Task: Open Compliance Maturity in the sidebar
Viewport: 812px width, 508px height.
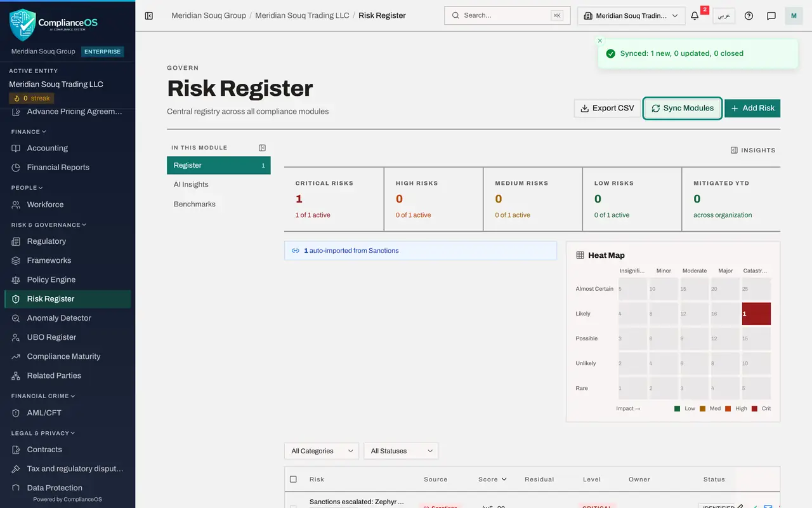Action: (68, 356)
